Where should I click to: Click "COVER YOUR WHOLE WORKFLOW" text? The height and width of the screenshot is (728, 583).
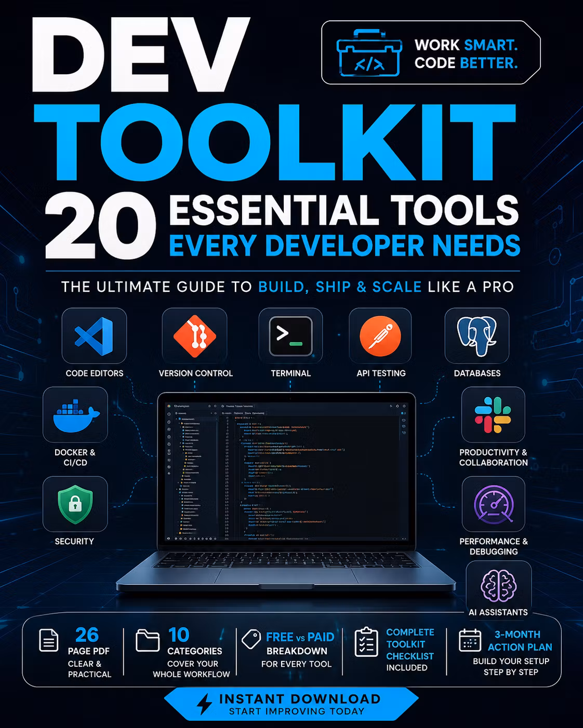(192, 669)
